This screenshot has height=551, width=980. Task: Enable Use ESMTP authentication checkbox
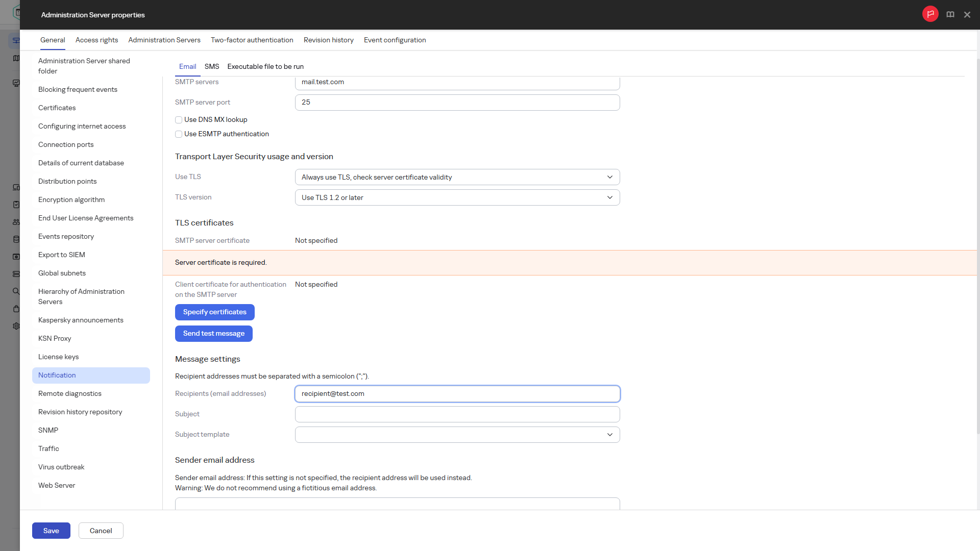179,134
